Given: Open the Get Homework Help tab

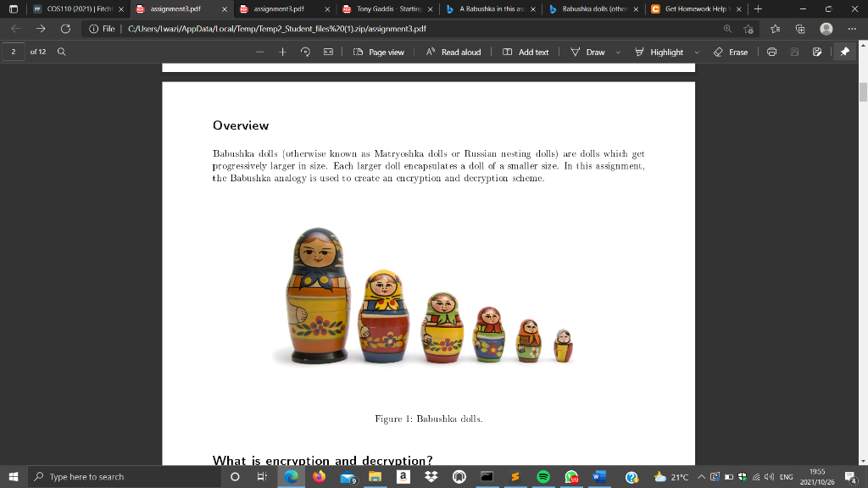Looking at the screenshot, I should [x=695, y=8].
